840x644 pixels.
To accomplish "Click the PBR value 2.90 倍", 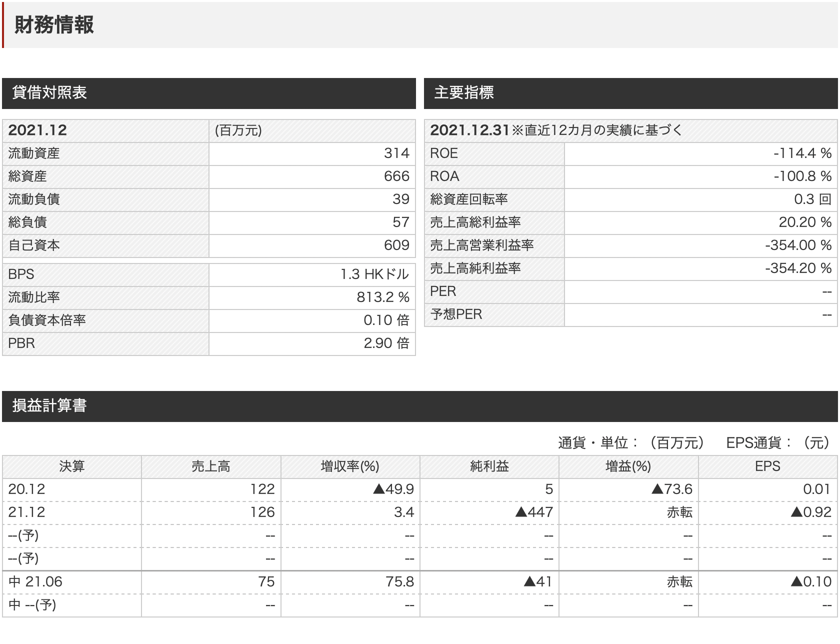I will point(386,343).
